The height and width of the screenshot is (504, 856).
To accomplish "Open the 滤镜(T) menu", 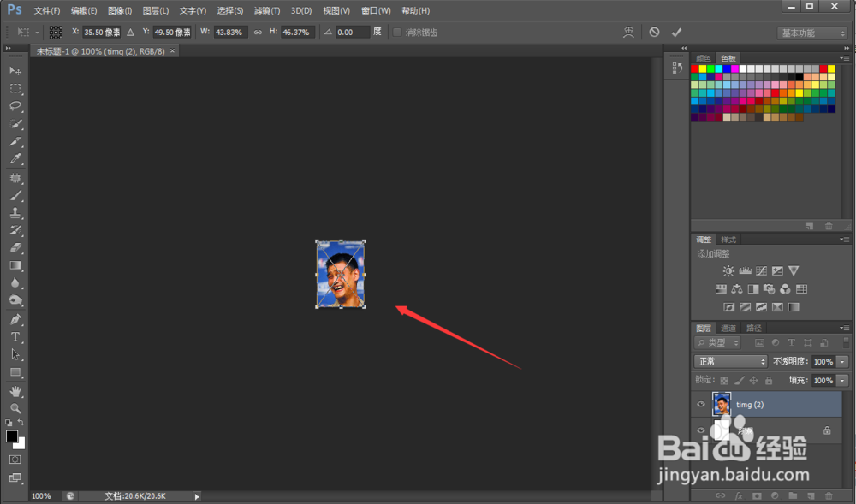I will coord(267,10).
